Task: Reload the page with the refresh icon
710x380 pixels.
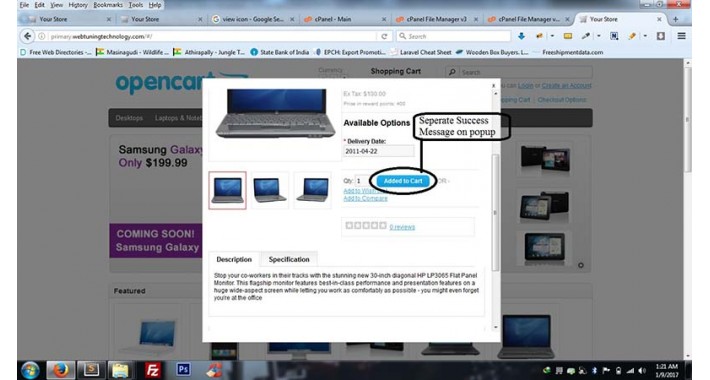Action: tap(384, 36)
